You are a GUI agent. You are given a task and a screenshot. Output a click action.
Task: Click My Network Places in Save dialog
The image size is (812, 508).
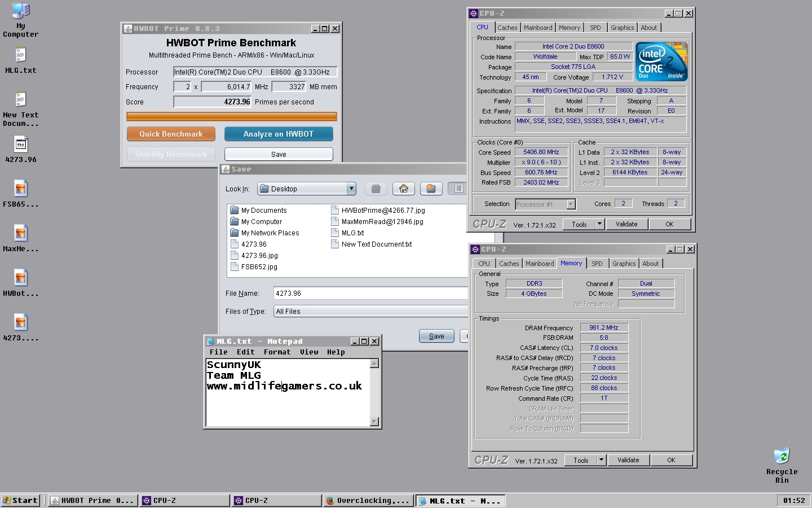[x=265, y=233]
